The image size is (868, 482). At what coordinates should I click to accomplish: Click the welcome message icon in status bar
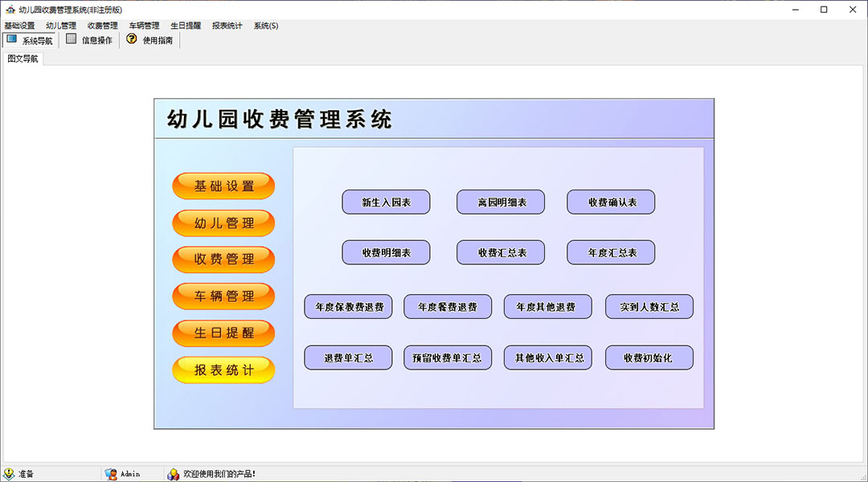(174, 474)
